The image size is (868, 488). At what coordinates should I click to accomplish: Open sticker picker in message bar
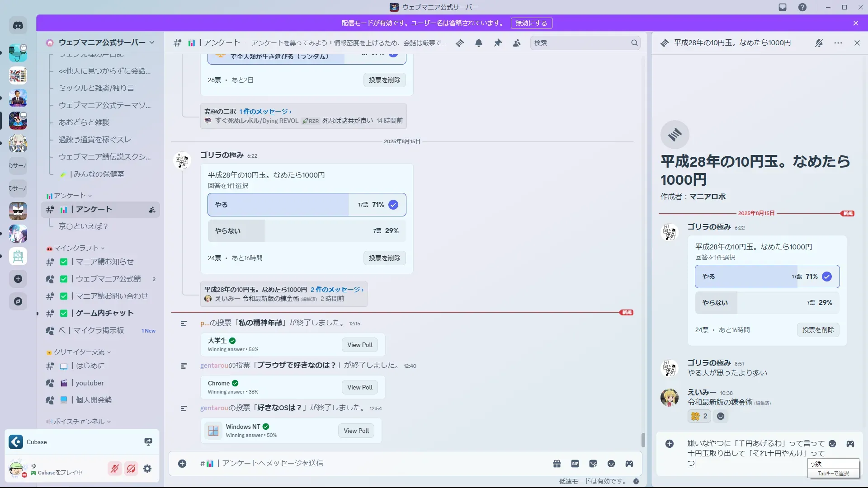(593, 464)
